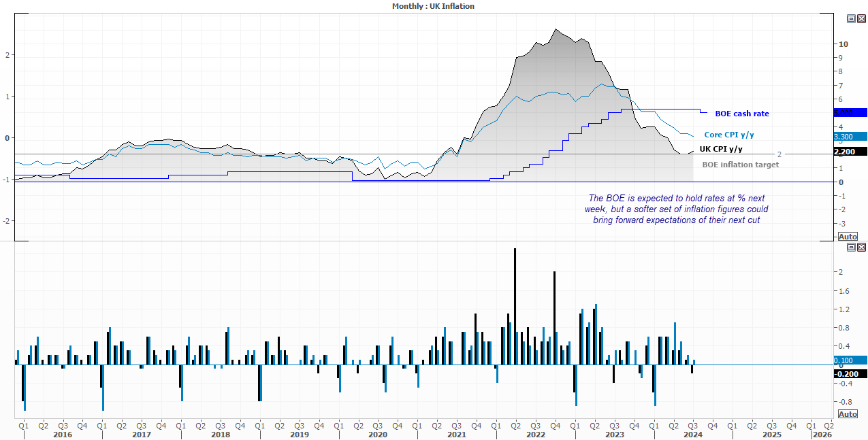Select the 'BOE cash rate' series label
Screen dimensions: 868x440
[x=742, y=114]
